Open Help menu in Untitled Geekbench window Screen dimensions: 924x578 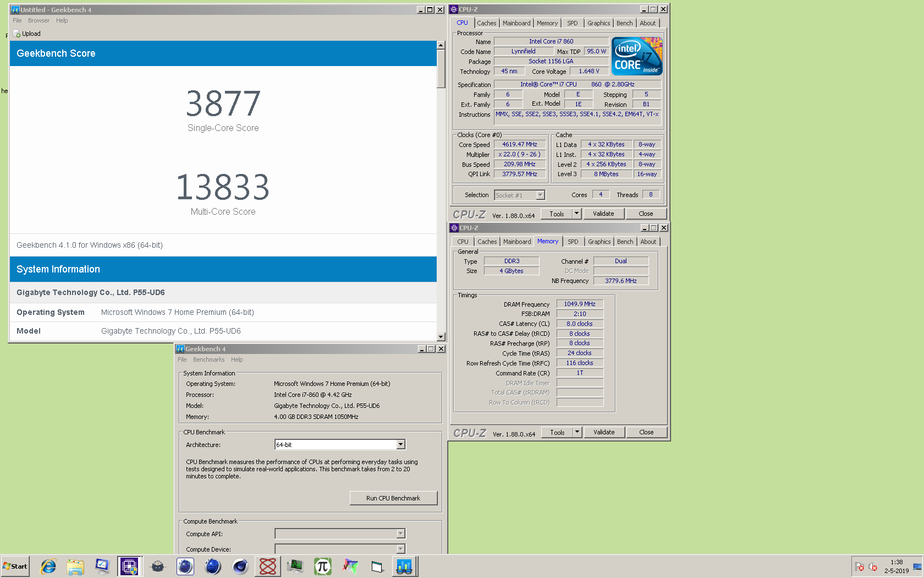coord(62,20)
